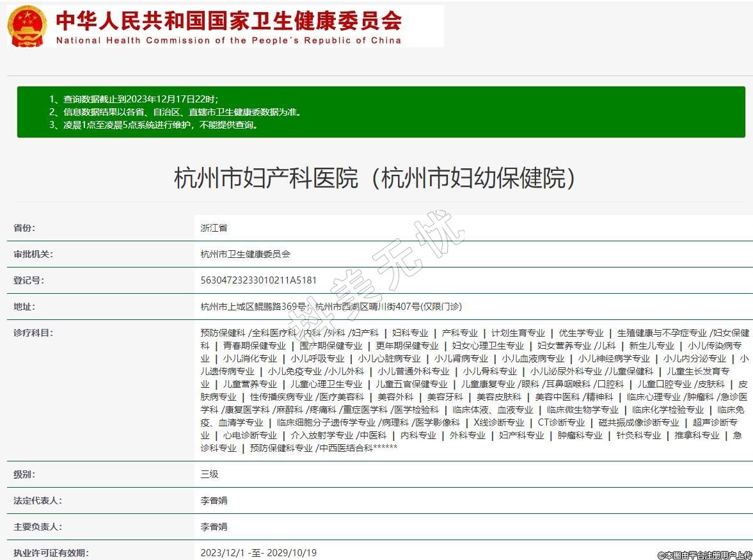Screen dimensions: 753x560
Task: Click the registration number 56304723233010211A5181
Action: pos(258,280)
